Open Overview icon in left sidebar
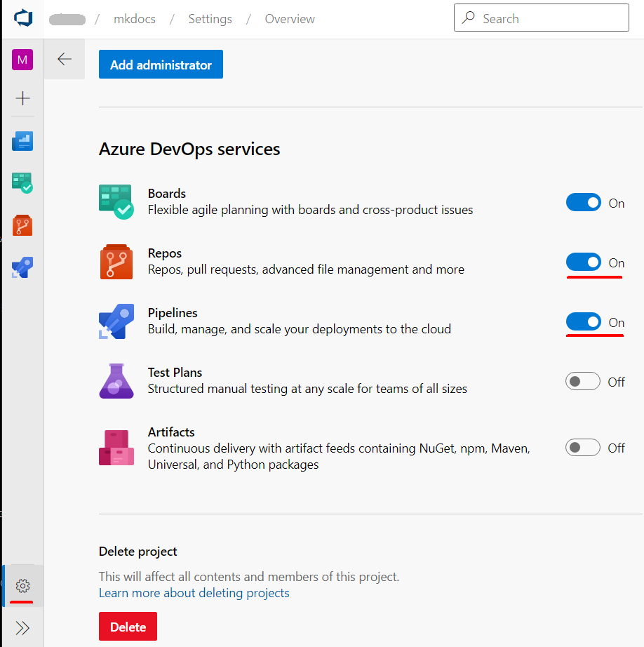Image resolution: width=644 pixels, height=647 pixels. point(22,141)
